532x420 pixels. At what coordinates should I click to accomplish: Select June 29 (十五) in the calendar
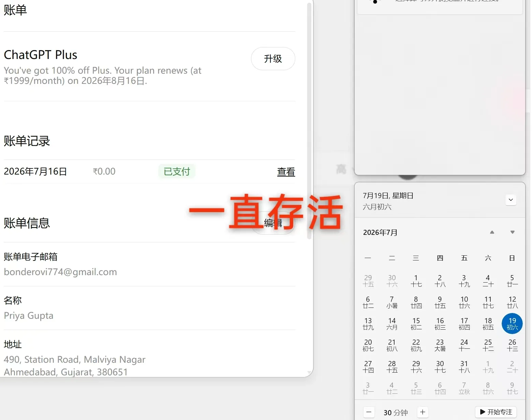click(368, 281)
